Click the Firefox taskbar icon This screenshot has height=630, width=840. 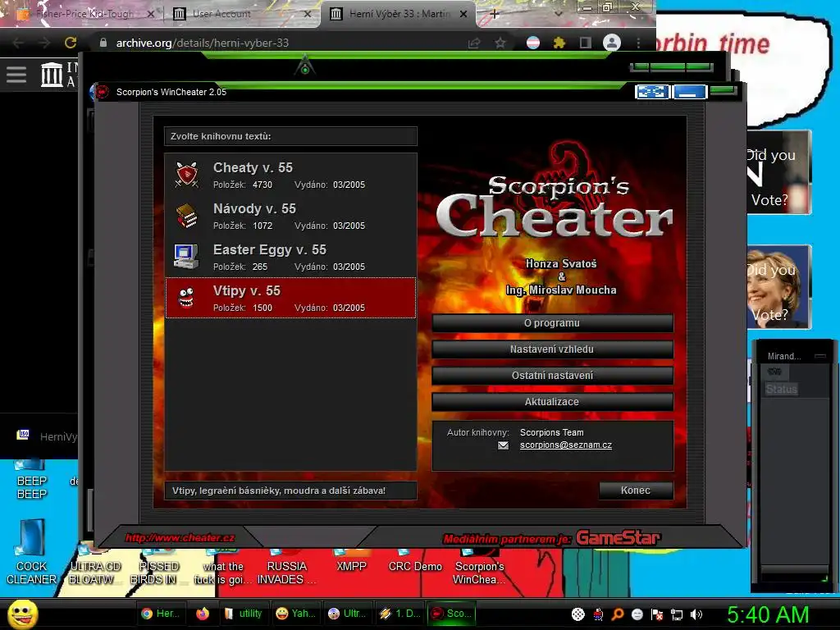[203, 614]
